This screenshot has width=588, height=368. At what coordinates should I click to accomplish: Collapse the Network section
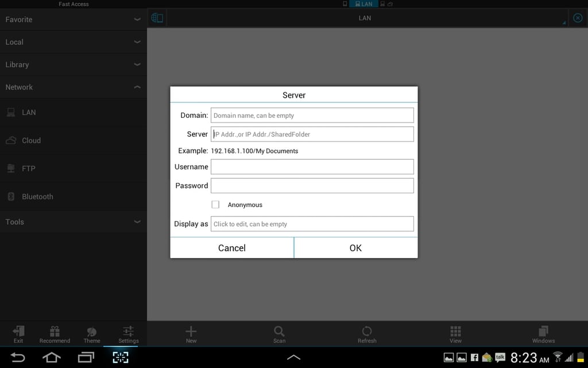click(73, 87)
